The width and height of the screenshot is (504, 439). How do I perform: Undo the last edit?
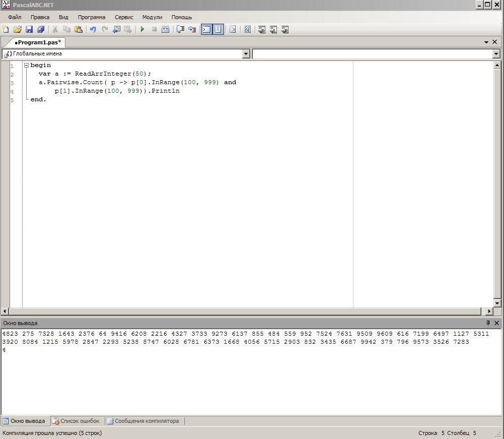(93, 30)
